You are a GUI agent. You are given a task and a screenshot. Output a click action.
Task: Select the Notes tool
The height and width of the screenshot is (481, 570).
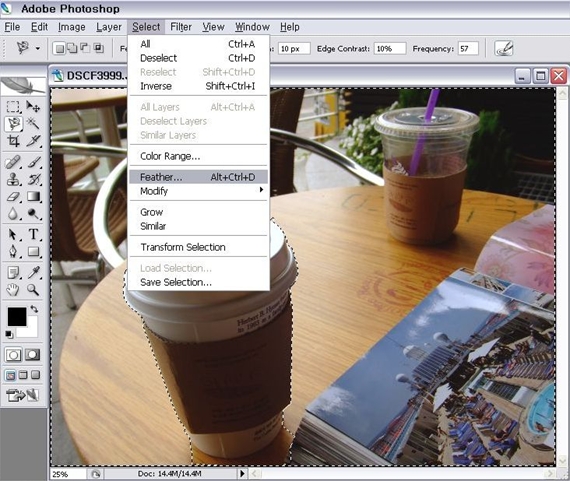(13, 272)
